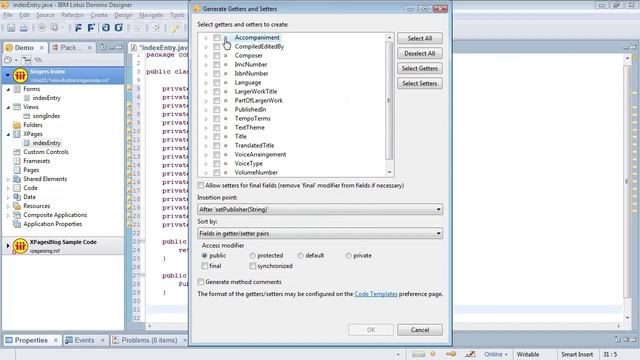Image resolution: width=640 pixels, height=360 pixels.
Task: Click the circular toolbar icon beside the Print icon
Action: [x=42, y=28]
